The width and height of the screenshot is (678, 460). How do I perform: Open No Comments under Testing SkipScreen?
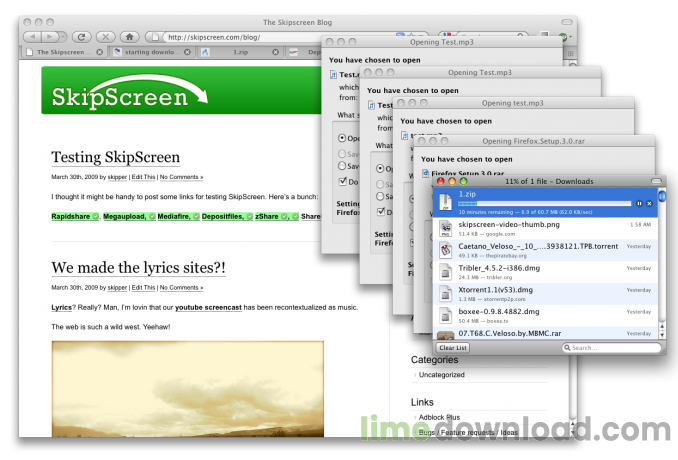[181, 177]
